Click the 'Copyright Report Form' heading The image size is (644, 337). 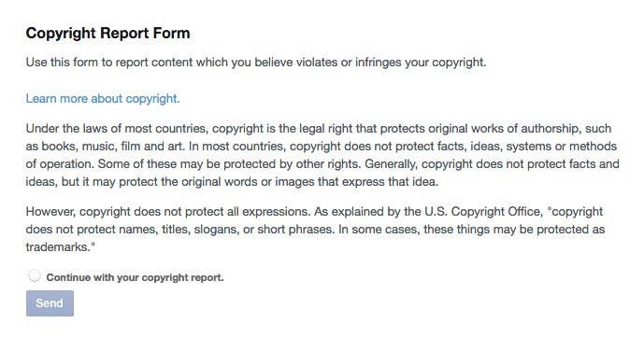(x=107, y=34)
